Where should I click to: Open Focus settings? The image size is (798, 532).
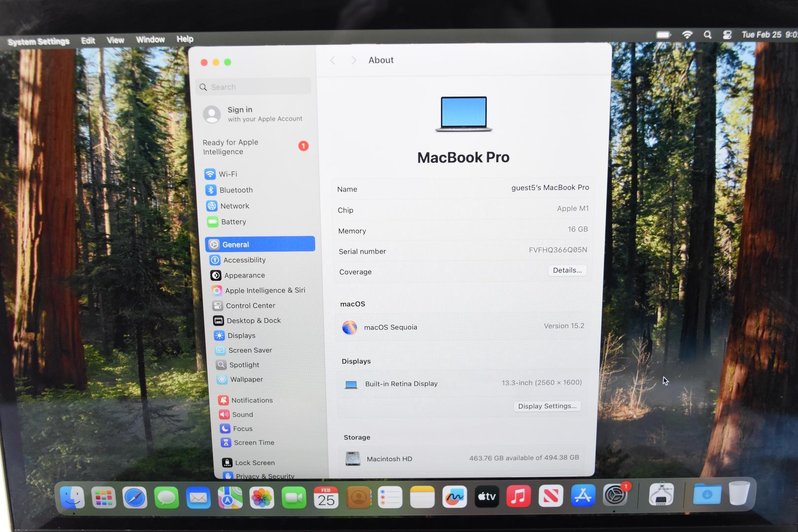[x=236, y=429]
